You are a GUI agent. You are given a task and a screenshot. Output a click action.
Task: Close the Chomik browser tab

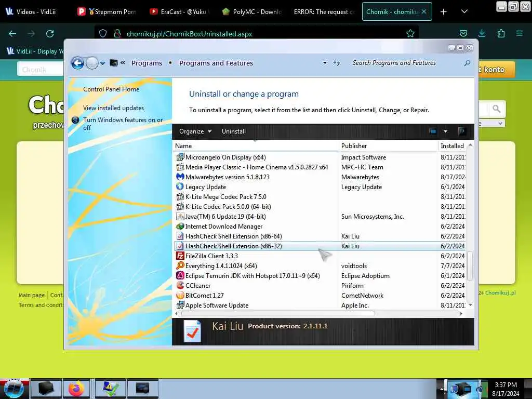tap(424, 11)
